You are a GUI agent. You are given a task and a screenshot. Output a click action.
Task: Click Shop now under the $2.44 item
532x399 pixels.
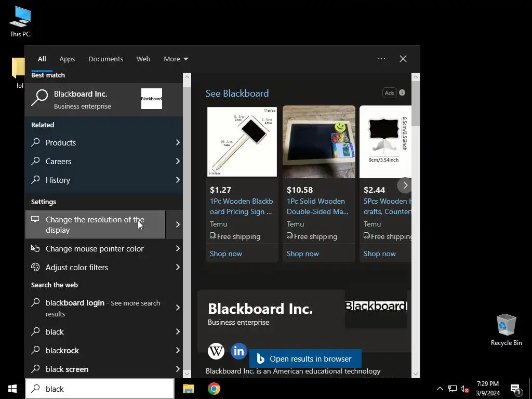379,254
